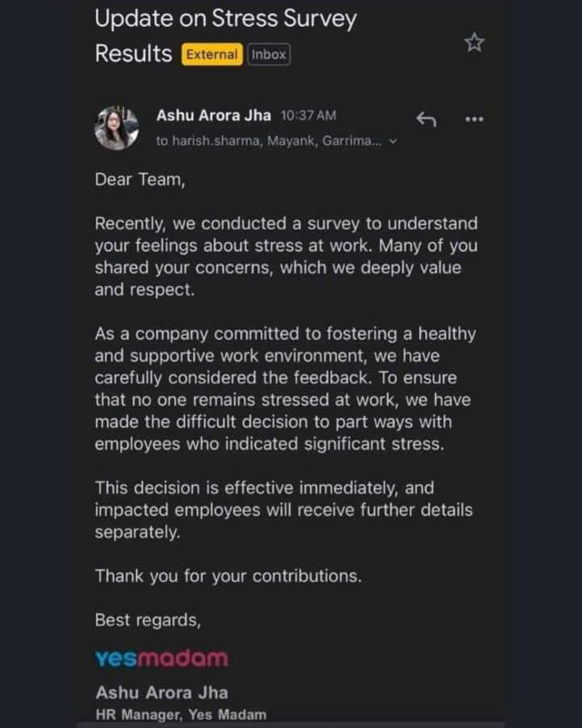Viewport: 582px width, 728px height.
Task: Tap the 'This decision is effective immediately' paragraph
Action: coord(283,510)
